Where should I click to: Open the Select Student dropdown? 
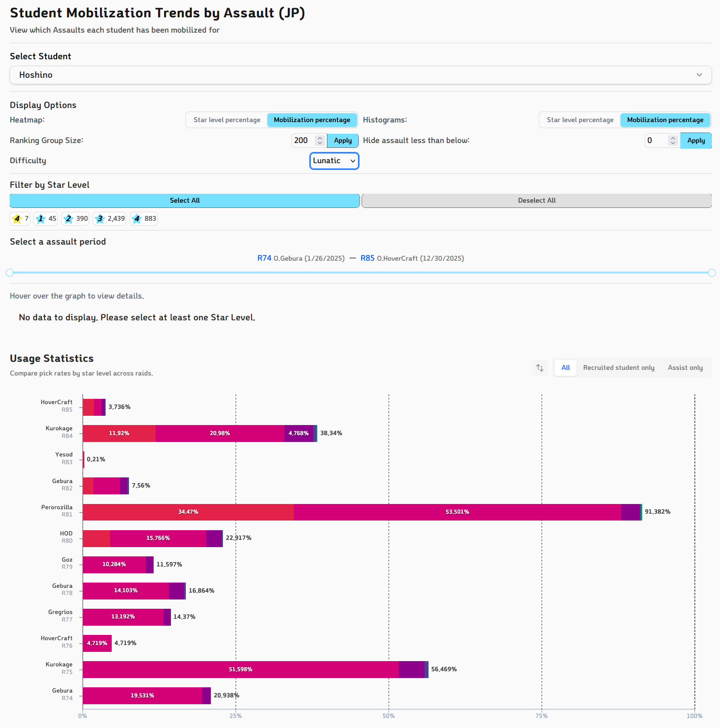361,75
